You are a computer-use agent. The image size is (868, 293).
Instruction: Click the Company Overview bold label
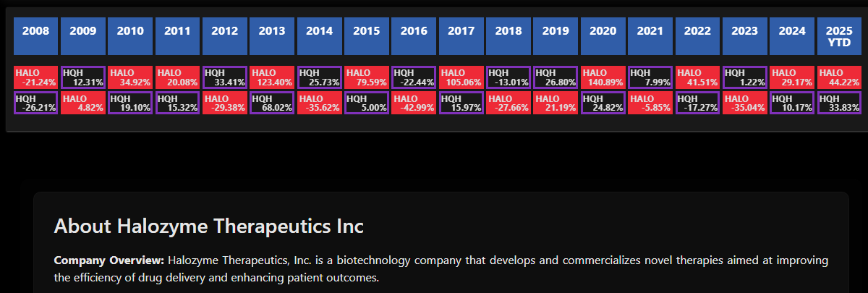tap(109, 260)
